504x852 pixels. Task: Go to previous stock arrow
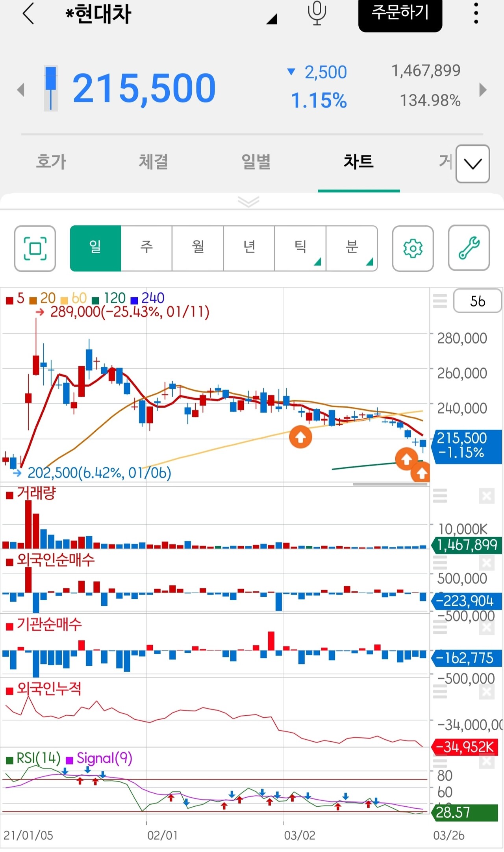[21, 90]
